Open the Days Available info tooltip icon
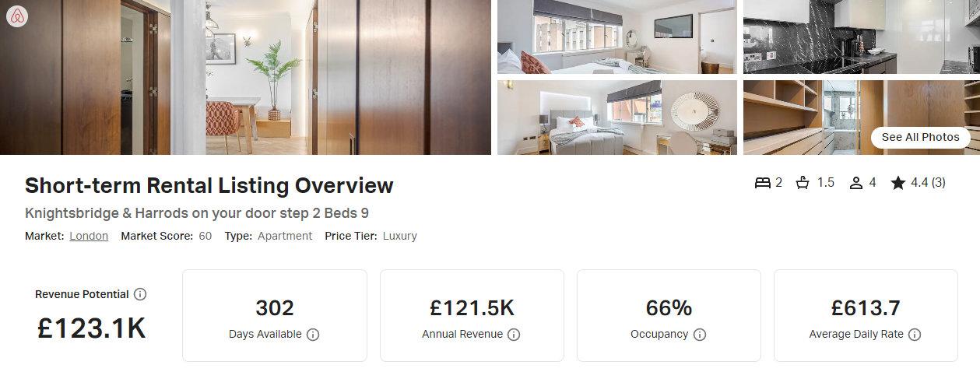 pos(313,335)
